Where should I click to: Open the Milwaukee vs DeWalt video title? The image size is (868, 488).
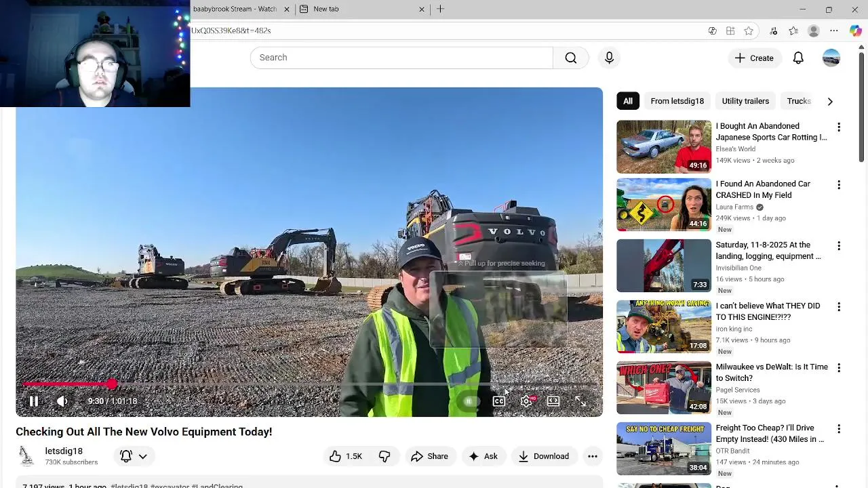[772, 373]
